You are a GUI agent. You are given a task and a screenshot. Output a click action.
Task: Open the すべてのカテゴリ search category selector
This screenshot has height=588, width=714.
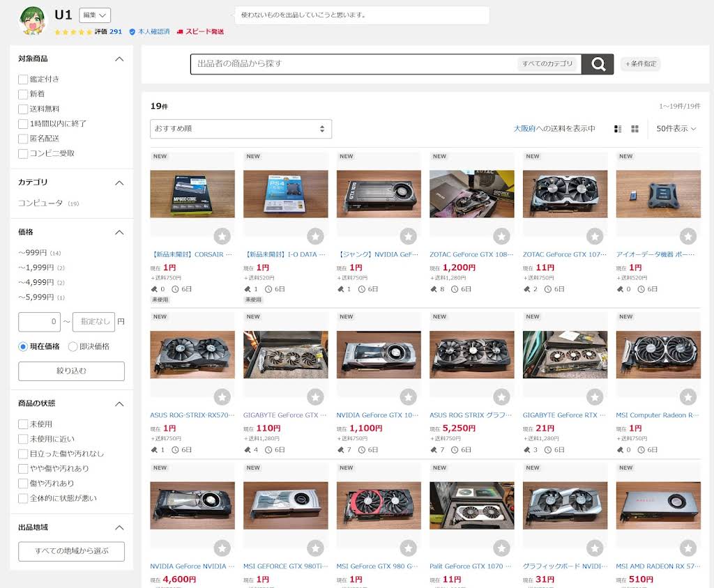[x=548, y=63]
